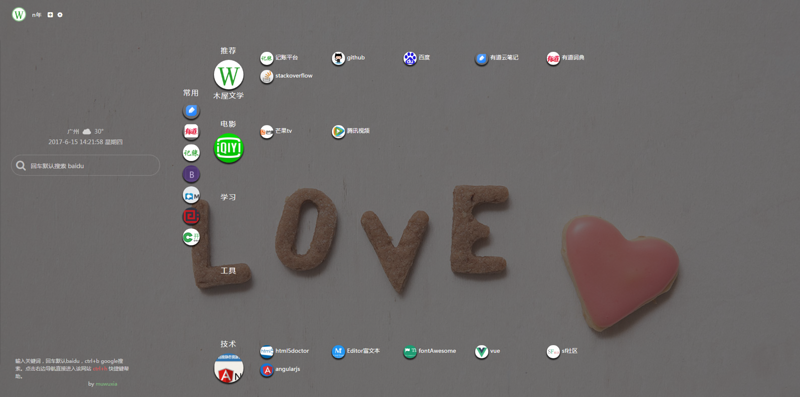The width and height of the screenshot is (800, 397).
Task: Open the red square-spiral icon in sidebar
Action: [x=191, y=216]
